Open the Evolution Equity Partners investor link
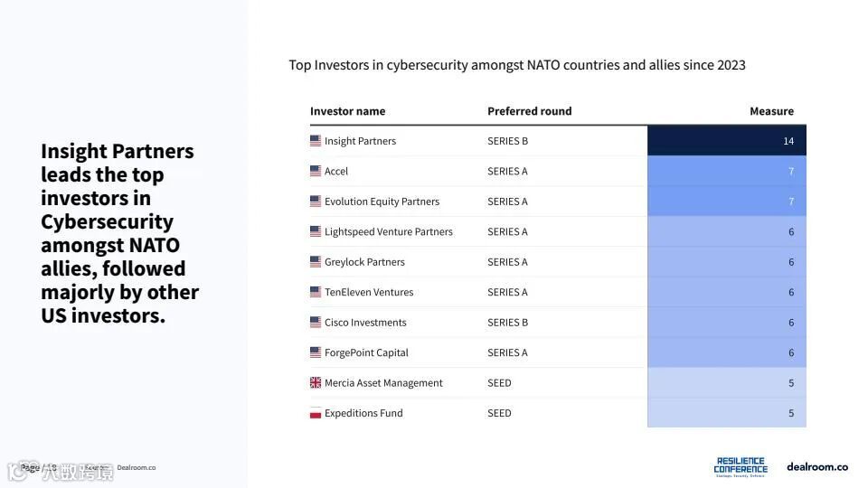The height and width of the screenshot is (488, 868). click(382, 202)
